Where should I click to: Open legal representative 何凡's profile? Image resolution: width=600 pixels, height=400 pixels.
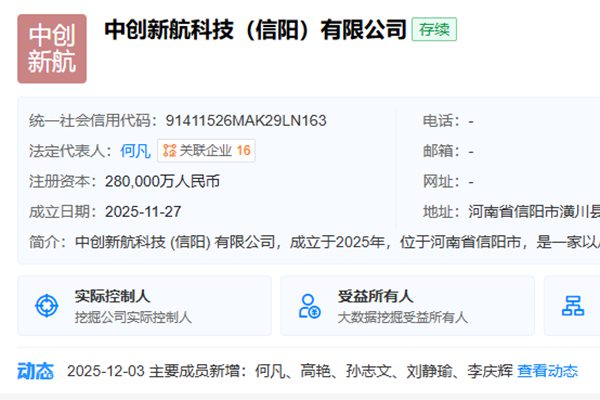(x=134, y=151)
